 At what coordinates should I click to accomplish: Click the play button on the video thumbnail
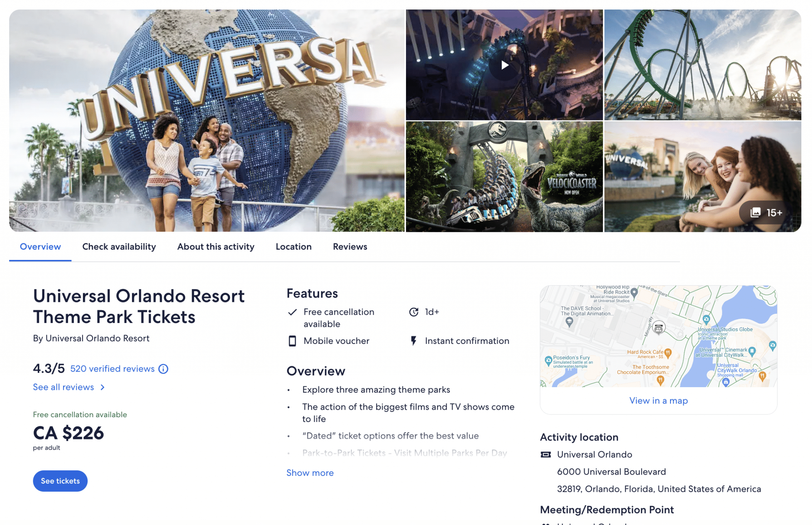pyautogui.click(x=504, y=65)
